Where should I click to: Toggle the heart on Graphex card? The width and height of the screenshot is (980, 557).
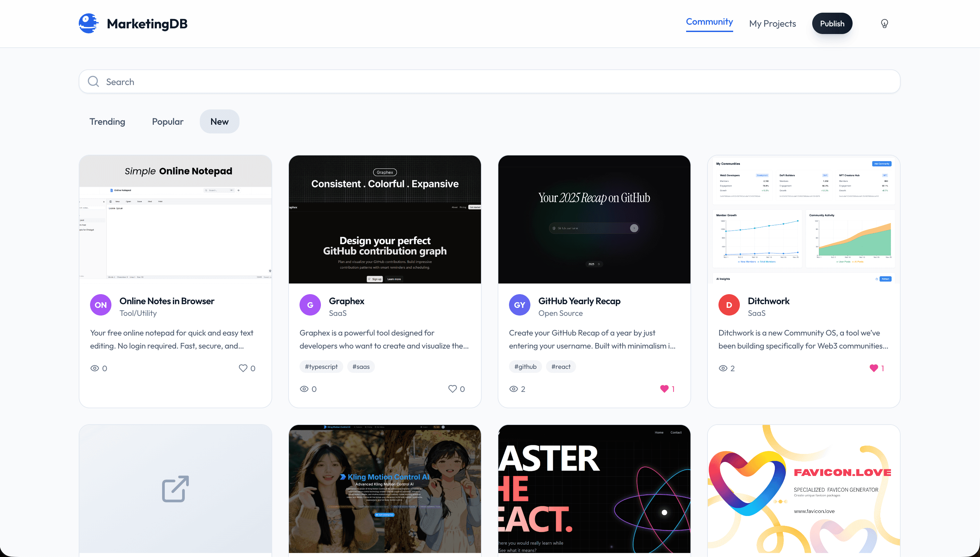(452, 389)
